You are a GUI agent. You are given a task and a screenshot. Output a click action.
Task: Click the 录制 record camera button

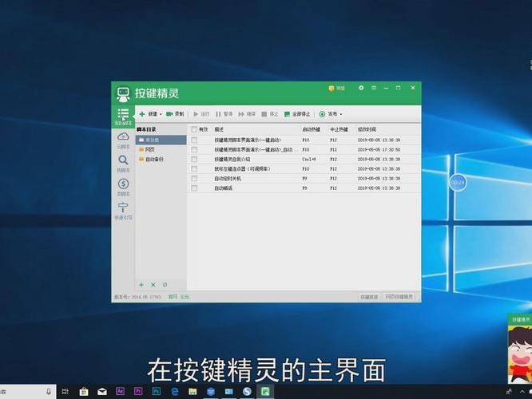click(x=175, y=114)
